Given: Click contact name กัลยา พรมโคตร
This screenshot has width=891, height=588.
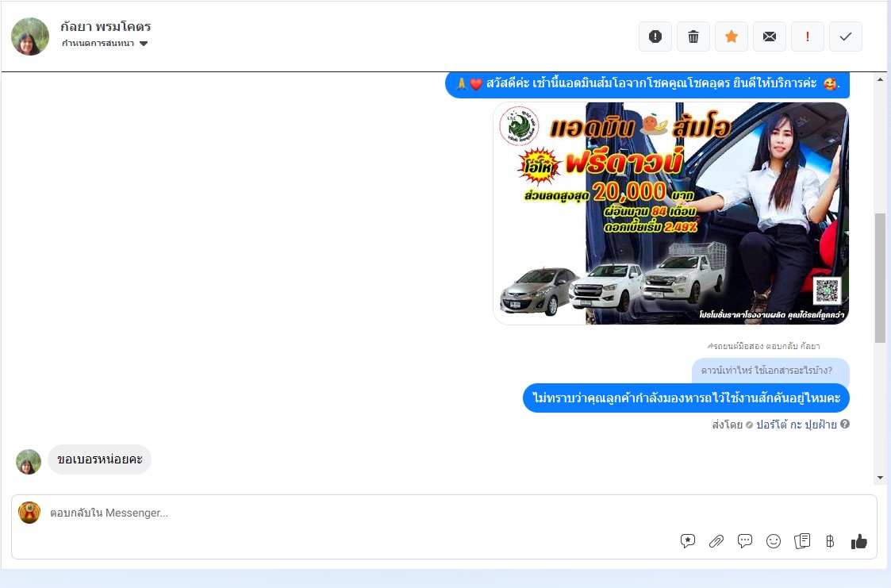Looking at the screenshot, I should pos(106,26).
